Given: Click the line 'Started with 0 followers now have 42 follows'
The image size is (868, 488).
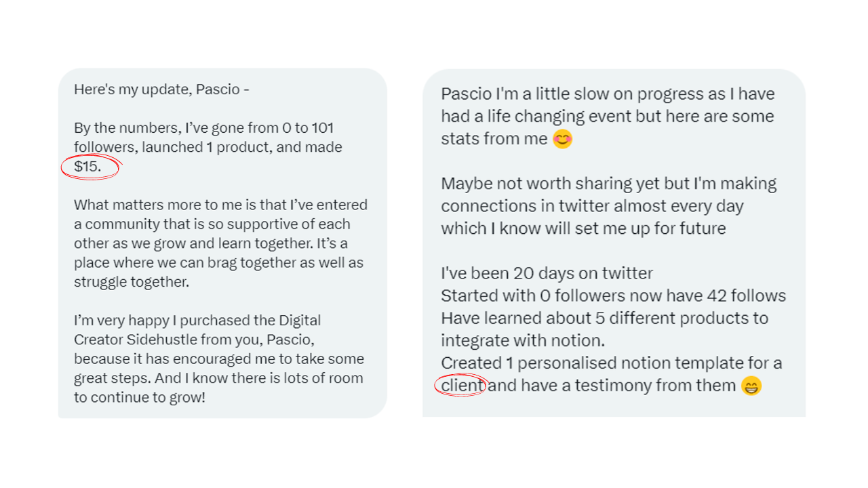Looking at the screenshot, I should click(x=613, y=296).
